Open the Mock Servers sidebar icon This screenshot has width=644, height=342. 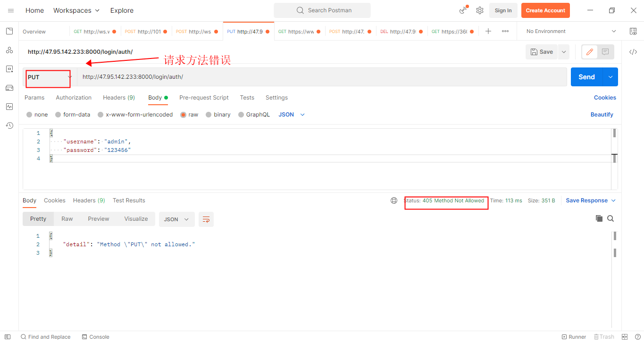coord(9,88)
